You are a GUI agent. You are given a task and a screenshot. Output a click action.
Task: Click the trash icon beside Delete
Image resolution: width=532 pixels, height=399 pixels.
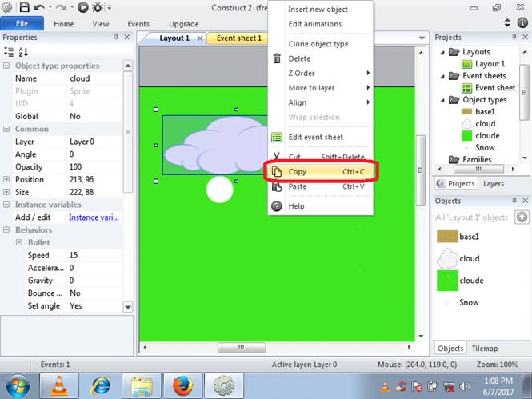point(277,58)
